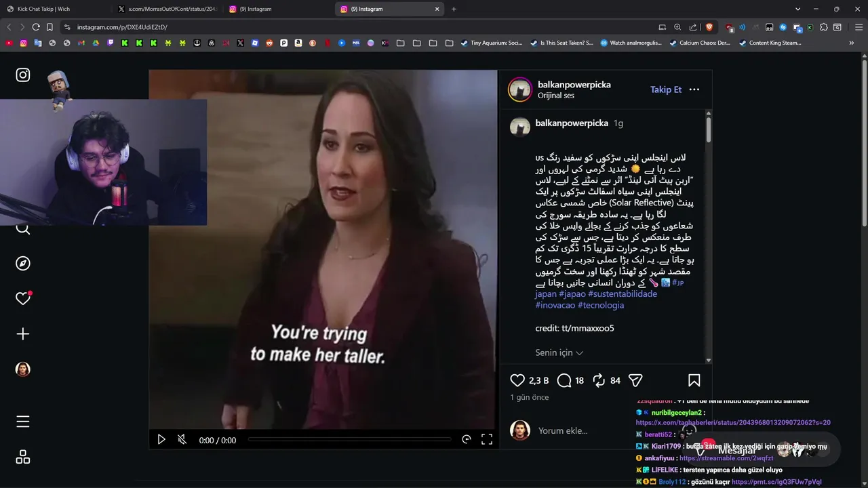Open the streamable.com link in chat
Image resolution: width=868 pixels, height=488 pixels.
(726, 458)
